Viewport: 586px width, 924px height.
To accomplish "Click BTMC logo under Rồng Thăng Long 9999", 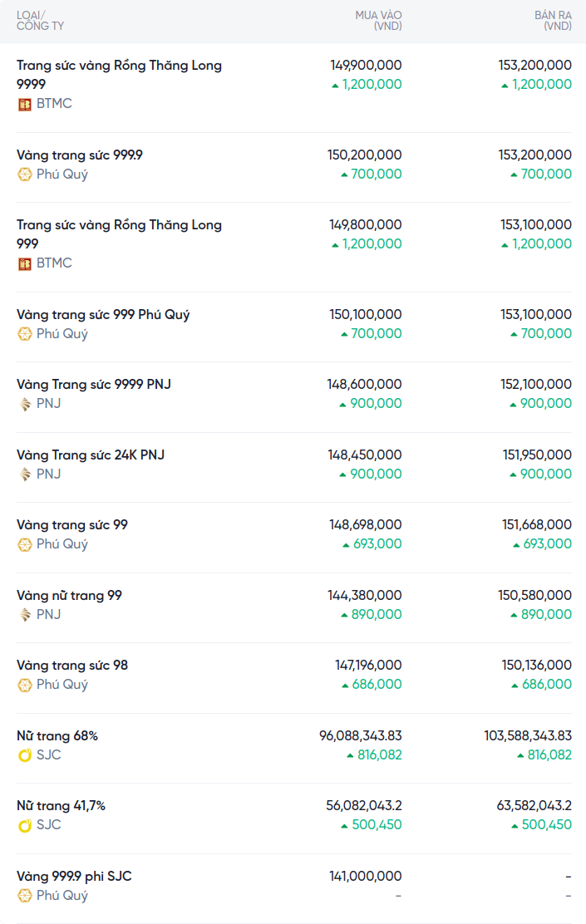I will [25, 104].
